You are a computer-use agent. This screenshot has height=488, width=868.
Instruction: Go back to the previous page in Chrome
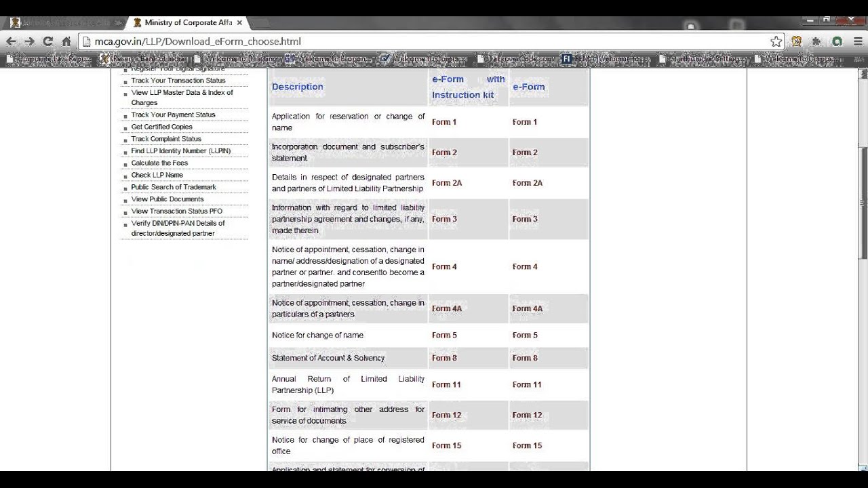coord(11,41)
